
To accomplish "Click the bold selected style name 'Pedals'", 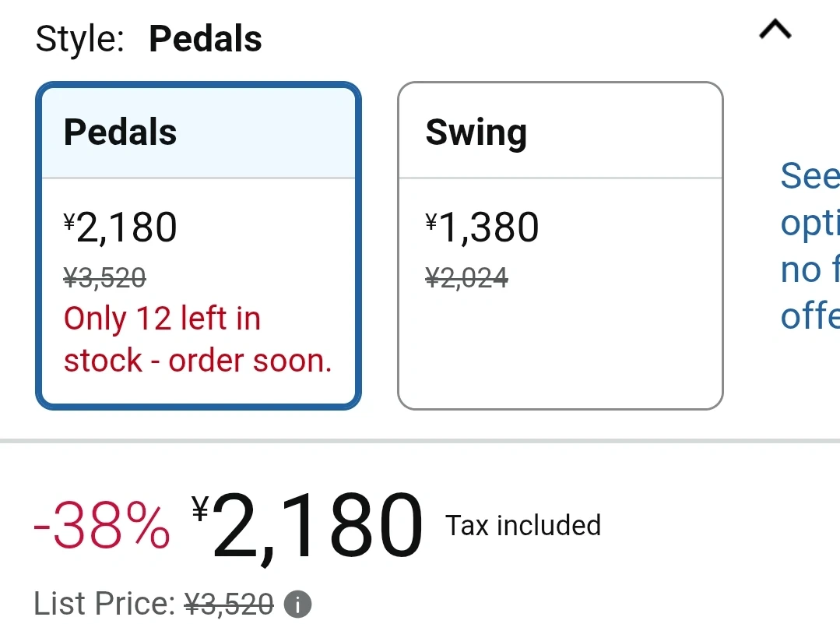I will tap(206, 39).
